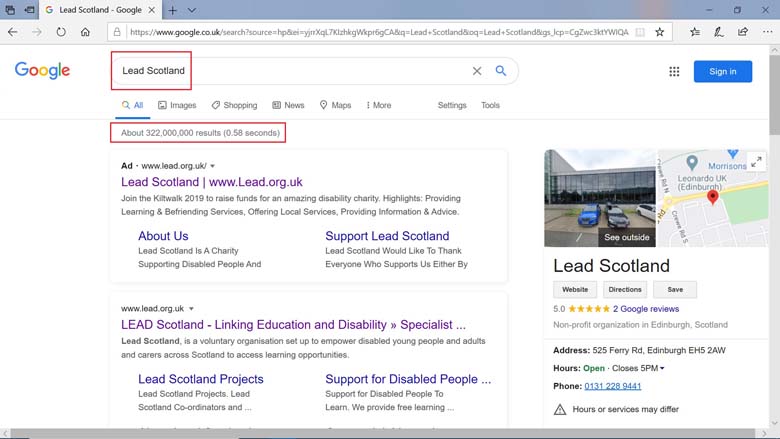Screen dimensions: 780x439
Task: Expand the Closes 5PM hours dropdown
Action: point(662,368)
